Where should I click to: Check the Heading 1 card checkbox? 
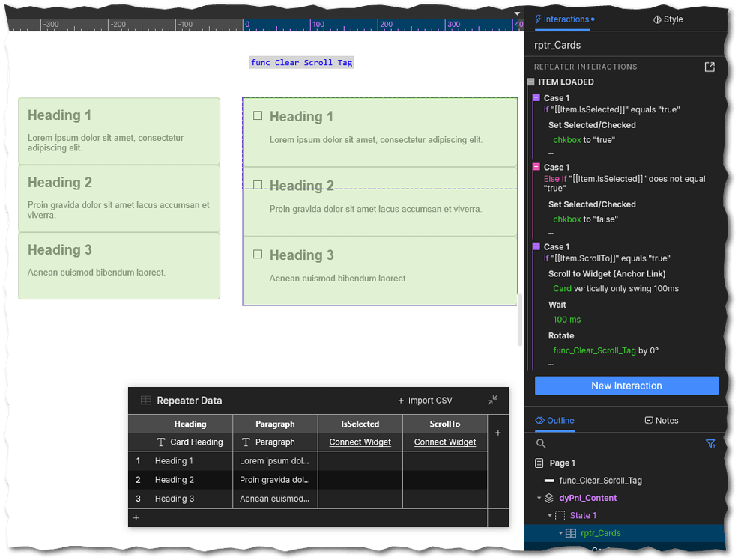point(258,116)
